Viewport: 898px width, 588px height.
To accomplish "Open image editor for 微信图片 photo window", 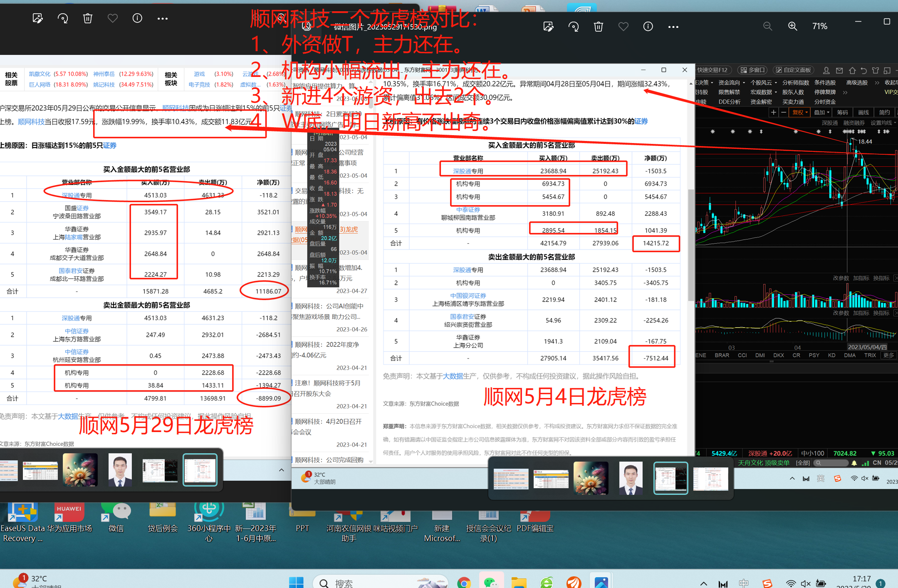I will pyautogui.click(x=549, y=27).
